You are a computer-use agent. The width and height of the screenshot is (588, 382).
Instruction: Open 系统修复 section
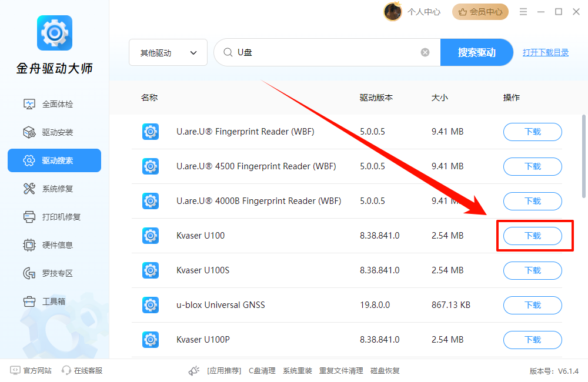coord(54,189)
